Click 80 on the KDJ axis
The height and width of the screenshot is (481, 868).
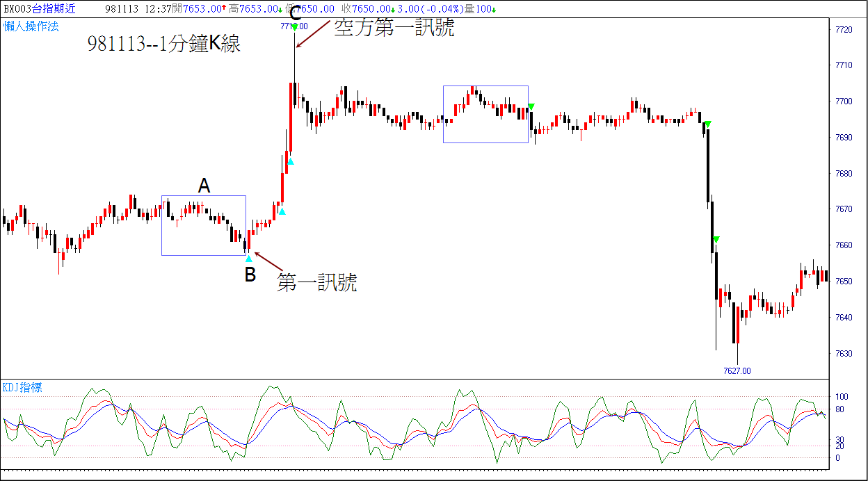point(839,409)
